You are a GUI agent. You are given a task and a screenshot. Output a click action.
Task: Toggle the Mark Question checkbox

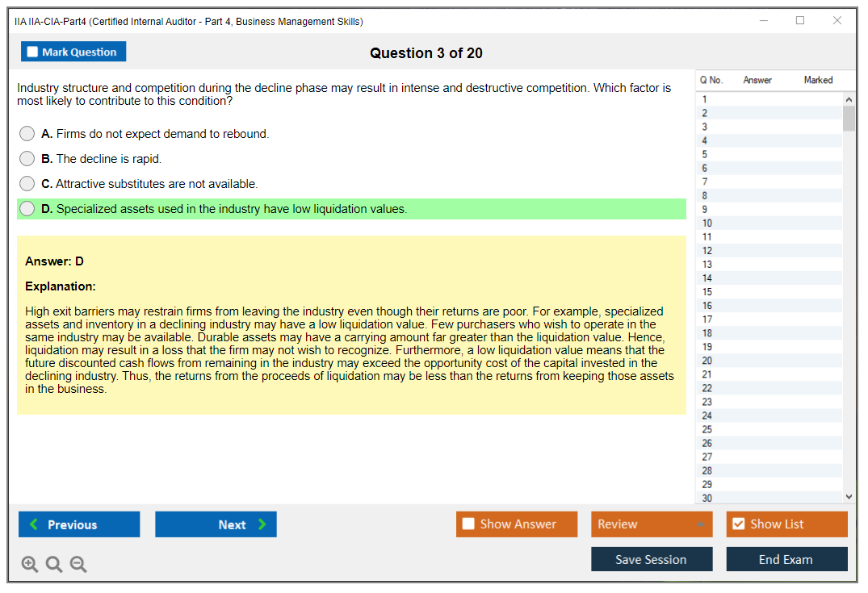point(33,52)
